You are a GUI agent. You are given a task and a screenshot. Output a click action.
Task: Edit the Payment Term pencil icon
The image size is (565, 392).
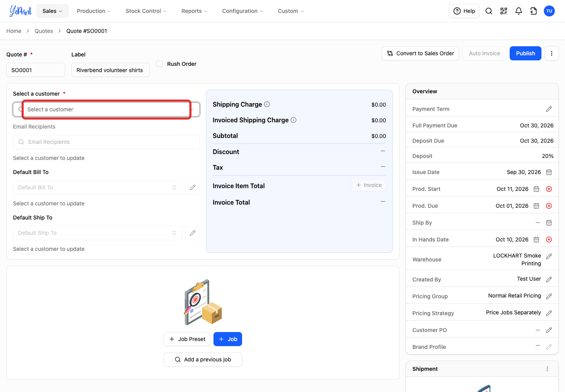click(x=549, y=109)
